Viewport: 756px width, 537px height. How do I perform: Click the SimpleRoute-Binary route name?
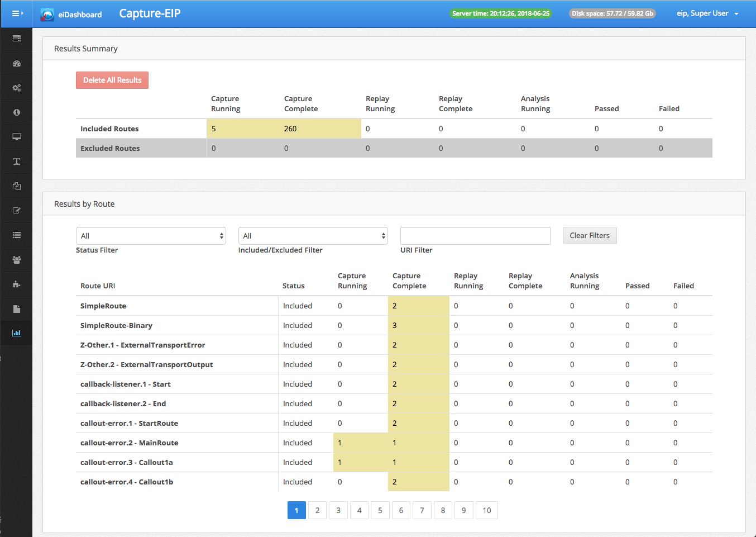tap(116, 325)
